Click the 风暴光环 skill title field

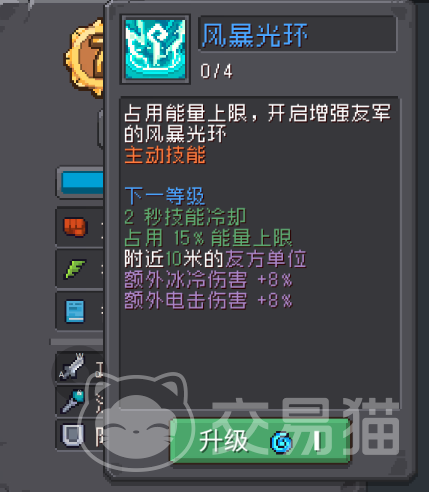click(x=297, y=35)
